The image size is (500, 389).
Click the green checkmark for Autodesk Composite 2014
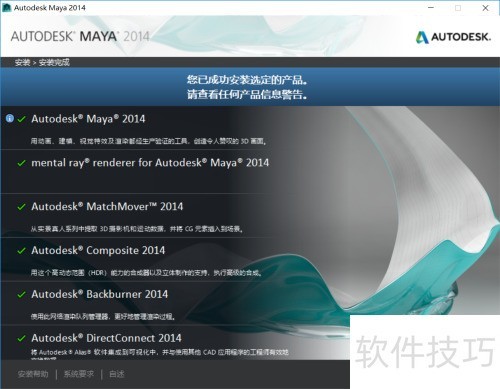coord(22,251)
